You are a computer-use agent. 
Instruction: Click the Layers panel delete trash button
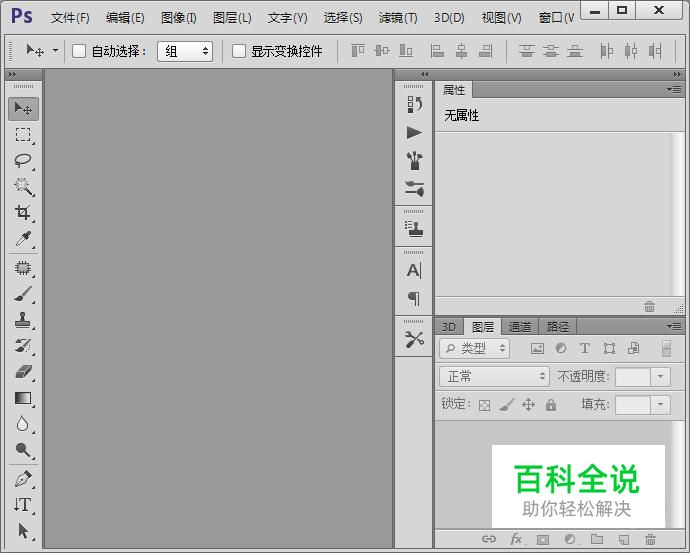click(650, 539)
